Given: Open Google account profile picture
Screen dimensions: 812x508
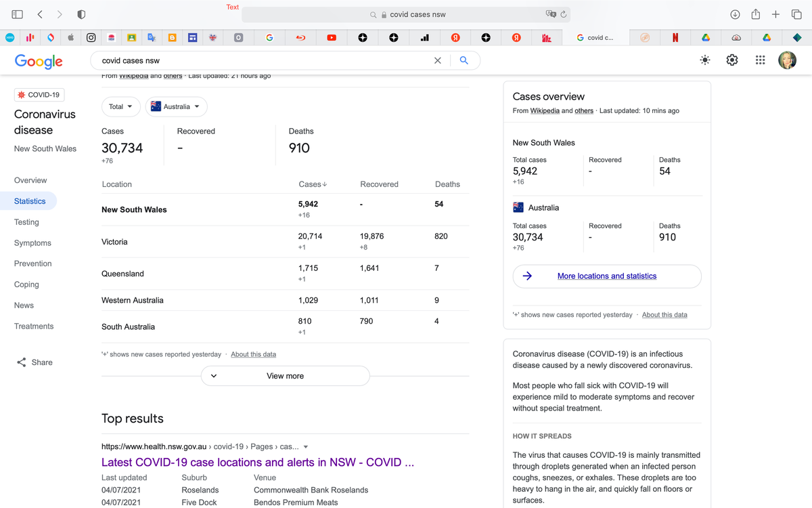Looking at the screenshot, I should 787,60.
